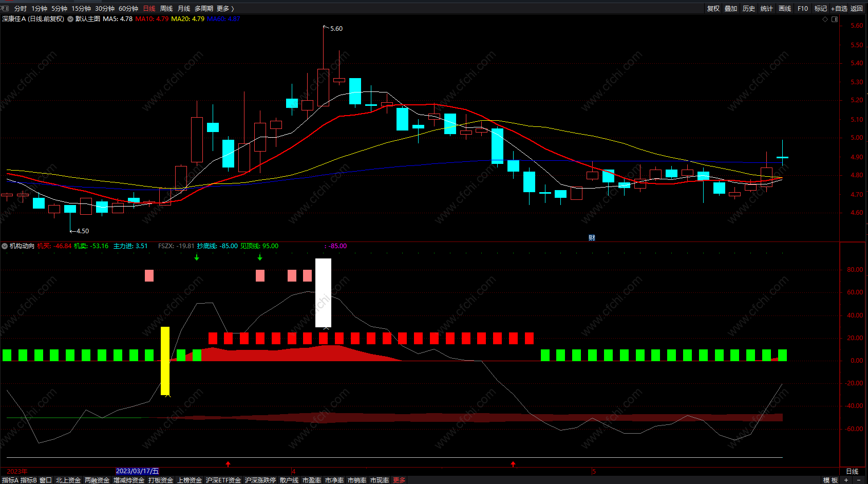Click 统计 statistics button

pos(767,8)
